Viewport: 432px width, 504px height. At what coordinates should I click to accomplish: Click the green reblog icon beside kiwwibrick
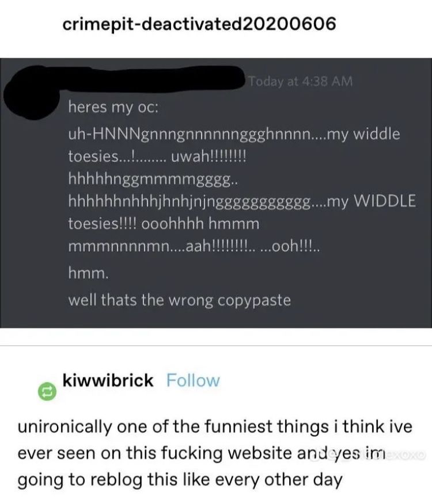47,391
